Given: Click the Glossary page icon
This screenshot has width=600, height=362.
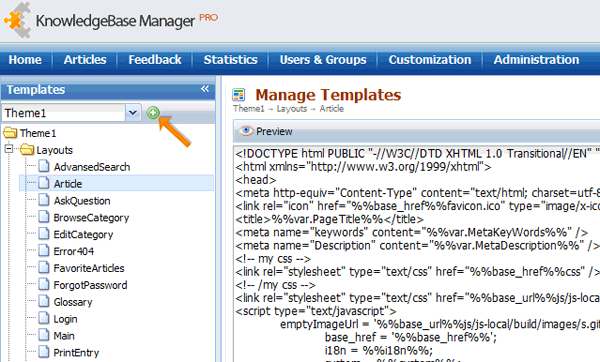Looking at the screenshot, I should pyautogui.click(x=44, y=301).
